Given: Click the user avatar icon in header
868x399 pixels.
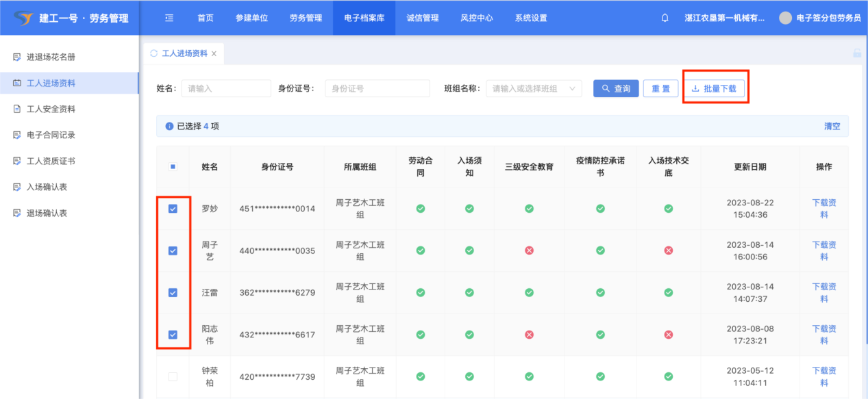Looking at the screenshot, I should click(785, 18).
